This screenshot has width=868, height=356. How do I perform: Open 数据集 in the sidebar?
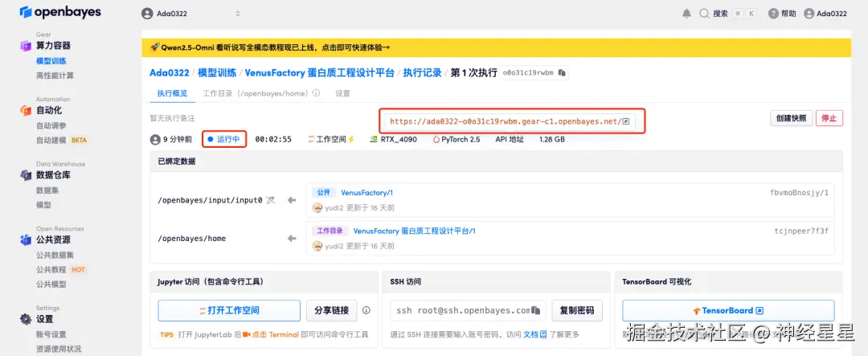tap(47, 190)
